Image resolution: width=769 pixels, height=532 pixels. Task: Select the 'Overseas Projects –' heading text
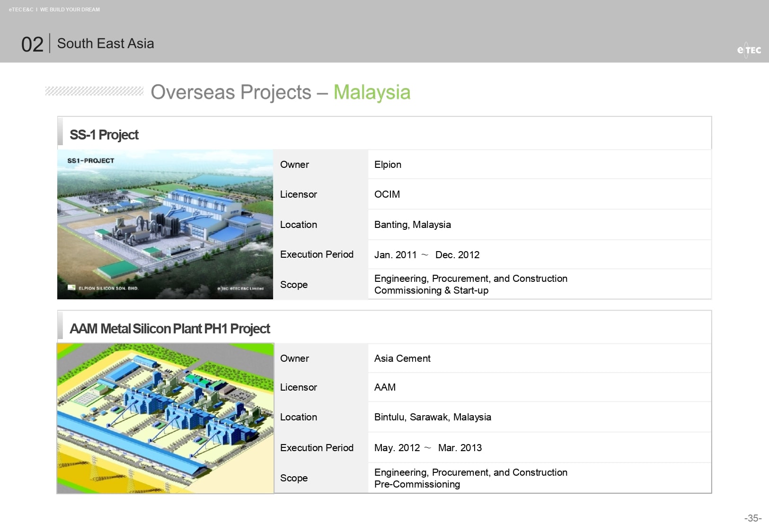239,92
